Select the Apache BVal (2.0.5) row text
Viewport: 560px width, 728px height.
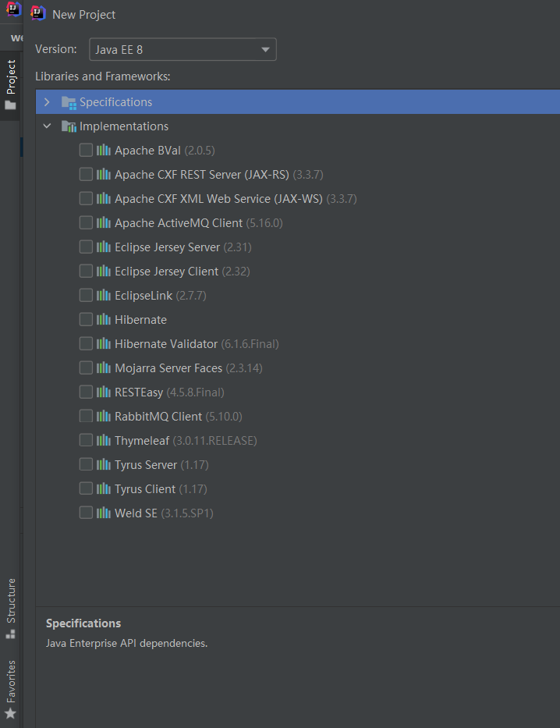tap(165, 151)
